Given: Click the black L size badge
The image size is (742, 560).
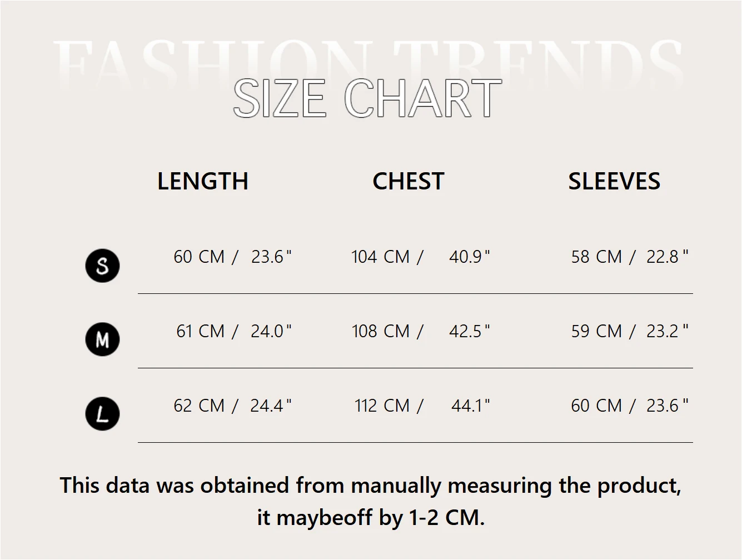Looking at the screenshot, I should tap(102, 414).
